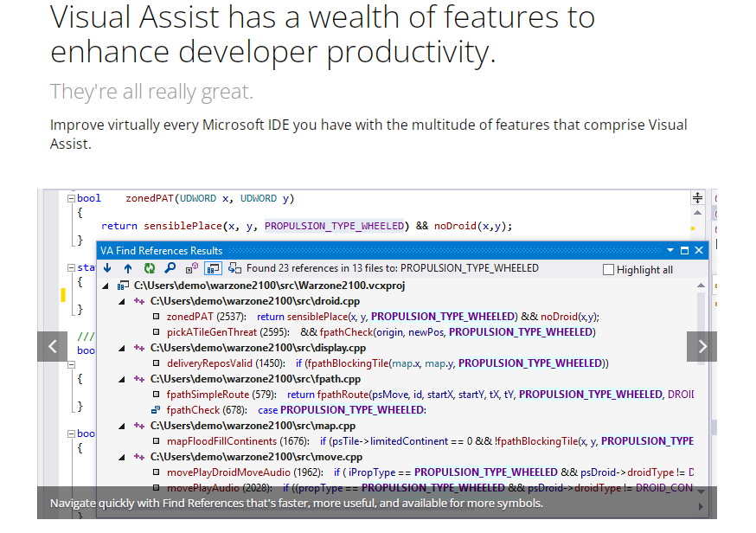Advance the carousel with the right arrow

[702, 346]
